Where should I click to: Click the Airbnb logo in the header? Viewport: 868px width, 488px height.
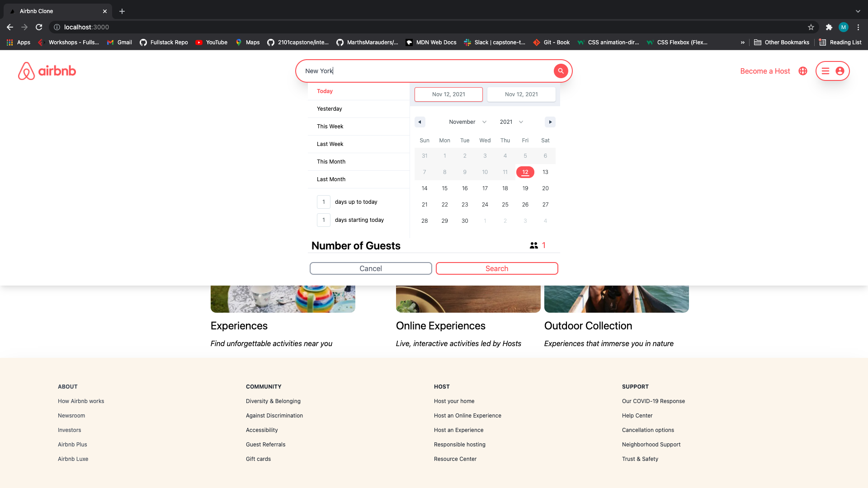(x=47, y=71)
